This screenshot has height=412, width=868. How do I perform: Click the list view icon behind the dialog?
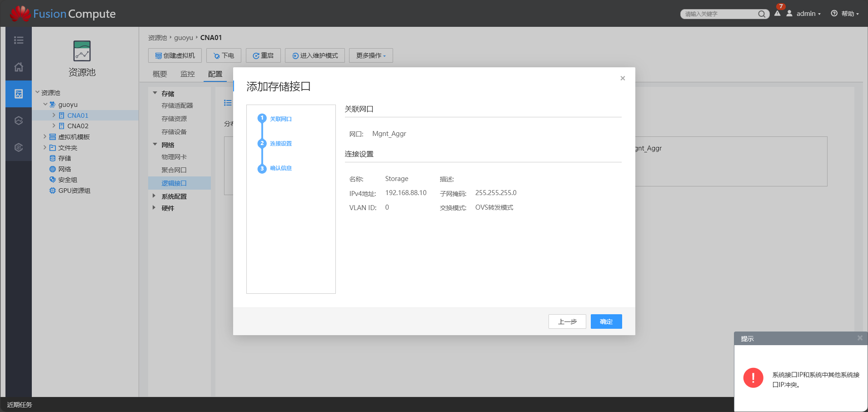[228, 103]
